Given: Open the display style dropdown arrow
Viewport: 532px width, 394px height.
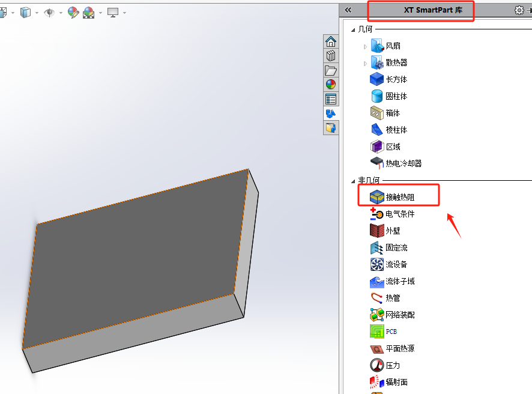Looking at the screenshot, I should pyautogui.click(x=37, y=13).
